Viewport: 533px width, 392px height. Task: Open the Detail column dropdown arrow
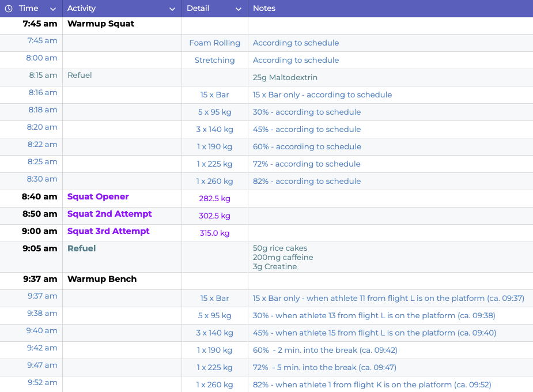[x=239, y=9]
